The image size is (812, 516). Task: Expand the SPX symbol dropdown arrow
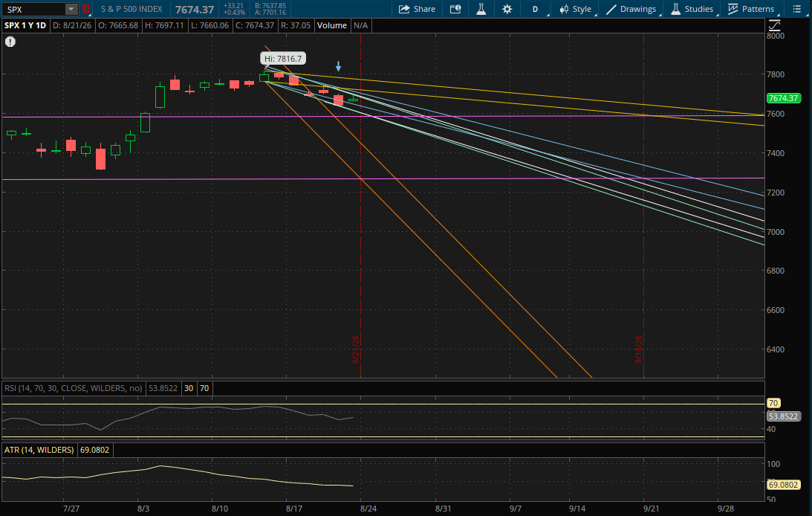click(x=71, y=9)
